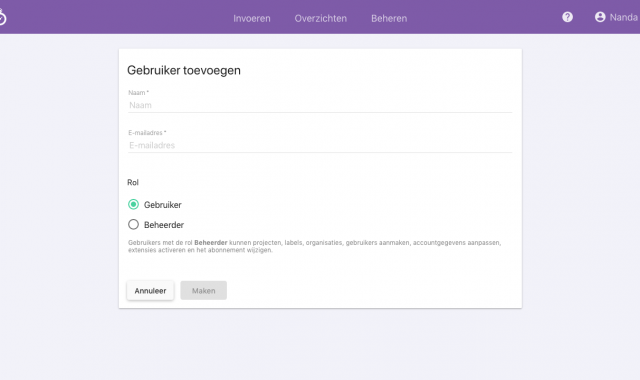Open the Invoeren menu

(252, 18)
